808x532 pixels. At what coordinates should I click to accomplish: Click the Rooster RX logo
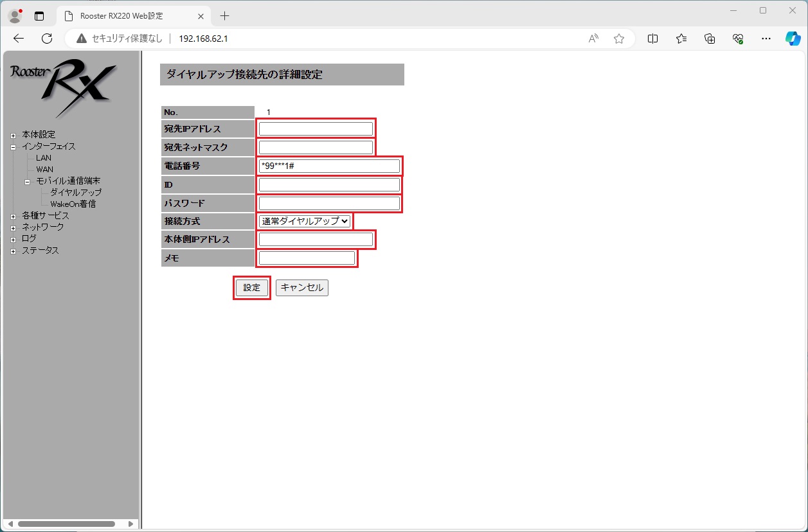tap(63, 88)
